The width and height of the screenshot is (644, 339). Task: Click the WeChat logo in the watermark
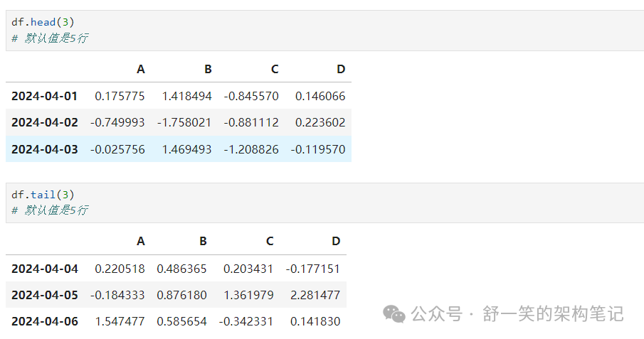[394, 313]
